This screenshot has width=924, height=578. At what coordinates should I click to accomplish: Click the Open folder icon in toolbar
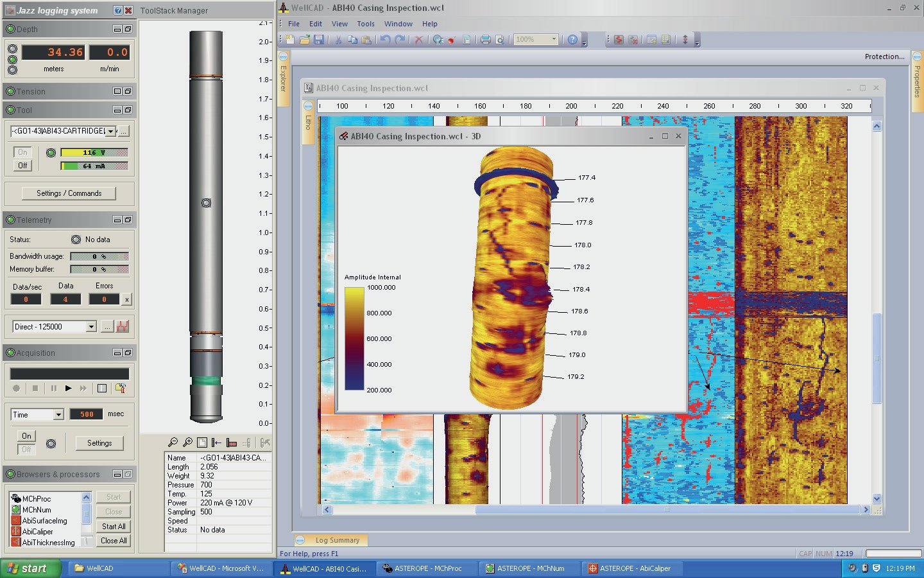[x=304, y=40]
